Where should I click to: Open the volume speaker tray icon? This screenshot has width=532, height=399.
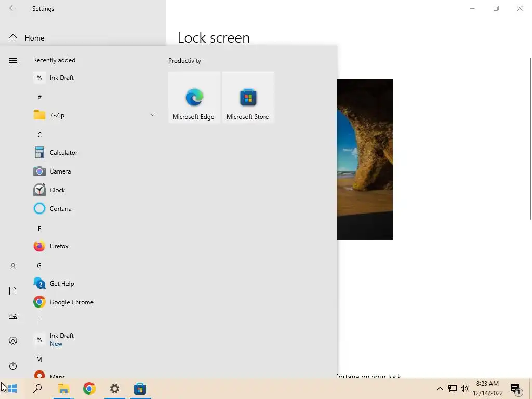(464, 389)
